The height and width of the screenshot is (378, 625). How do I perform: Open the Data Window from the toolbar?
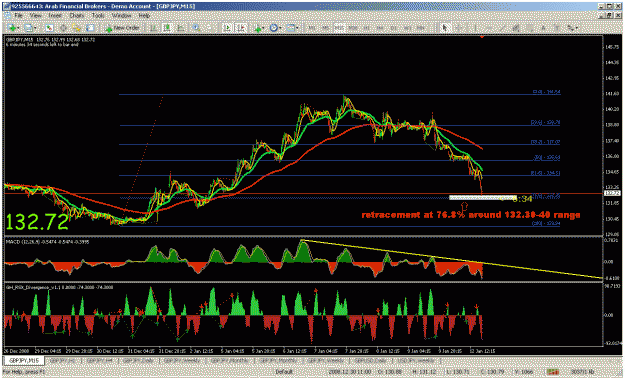click(x=63, y=28)
